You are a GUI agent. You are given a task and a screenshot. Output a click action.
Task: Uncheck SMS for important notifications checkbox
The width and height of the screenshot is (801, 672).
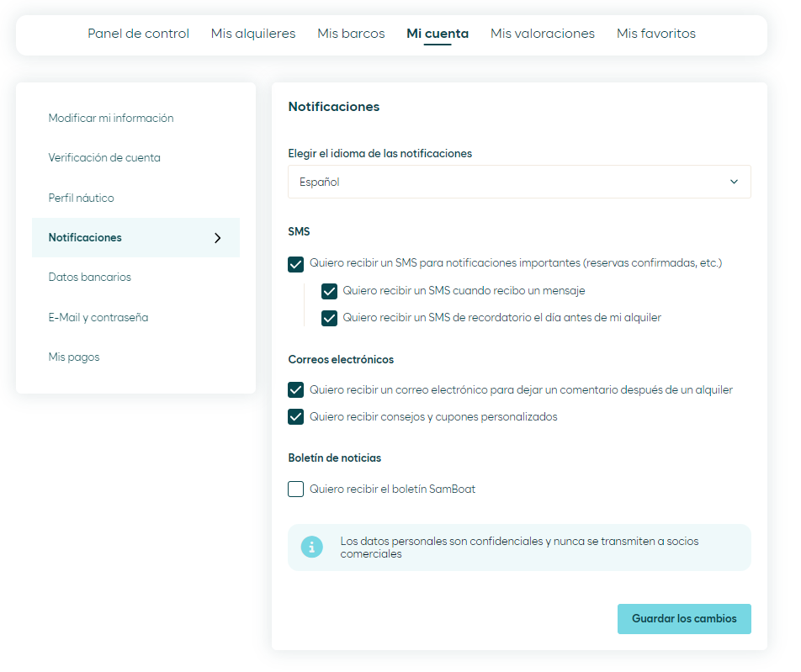pyautogui.click(x=296, y=264)
